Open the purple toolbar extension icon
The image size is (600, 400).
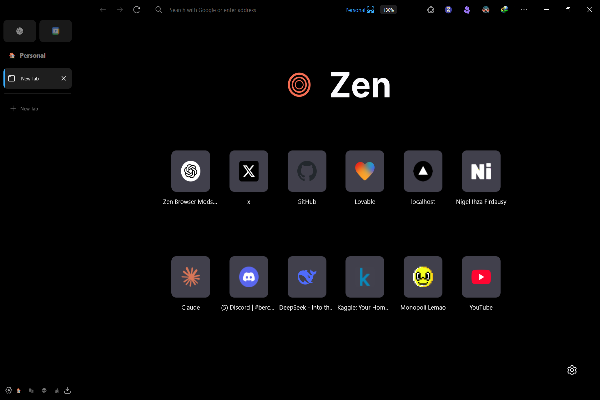pos(467,10)
